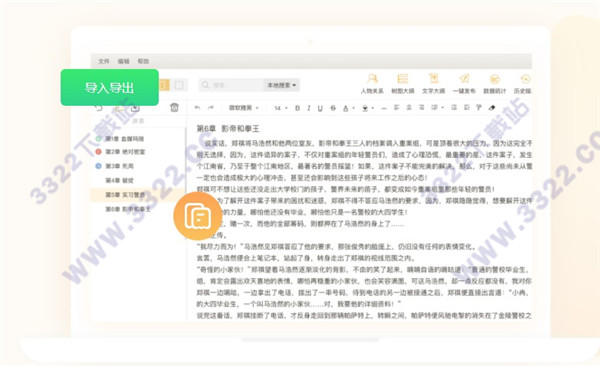Toggle underline formatting

(320, 108)
